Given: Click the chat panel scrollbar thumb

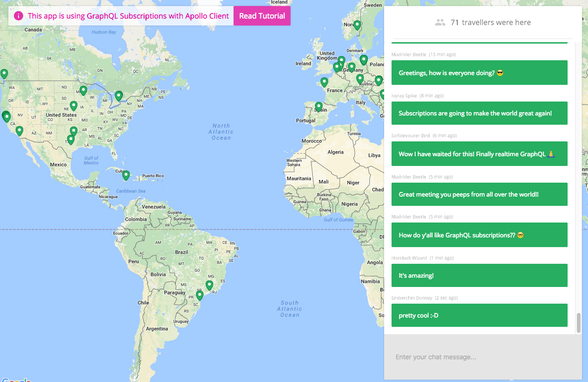Looking at the screenshot, I should (578, 323).
